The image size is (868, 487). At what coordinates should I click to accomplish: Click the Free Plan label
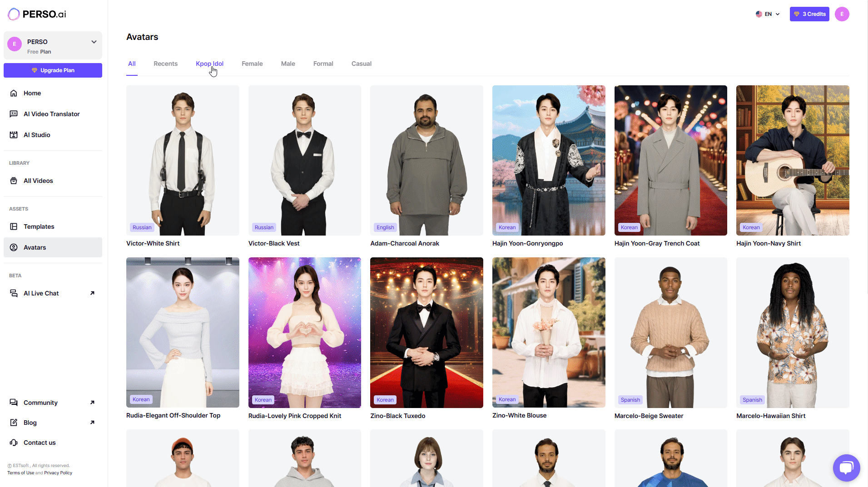39,52
